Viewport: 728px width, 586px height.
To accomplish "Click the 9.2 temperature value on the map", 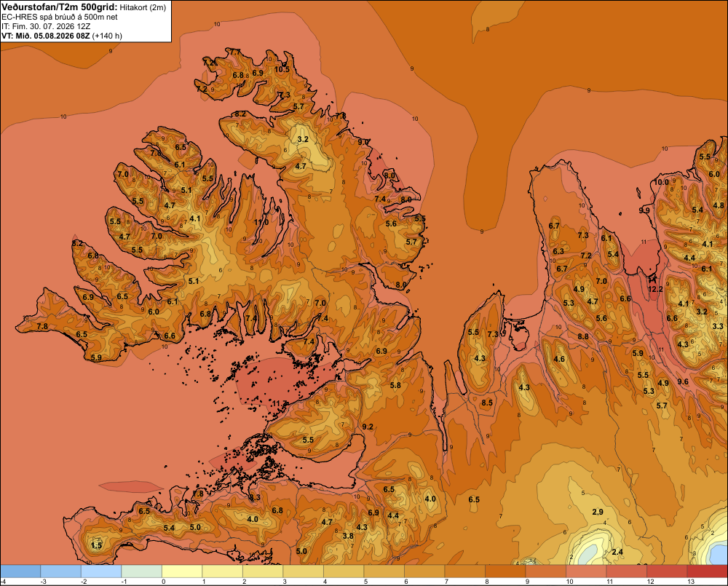I will click(x=367, y=427).
